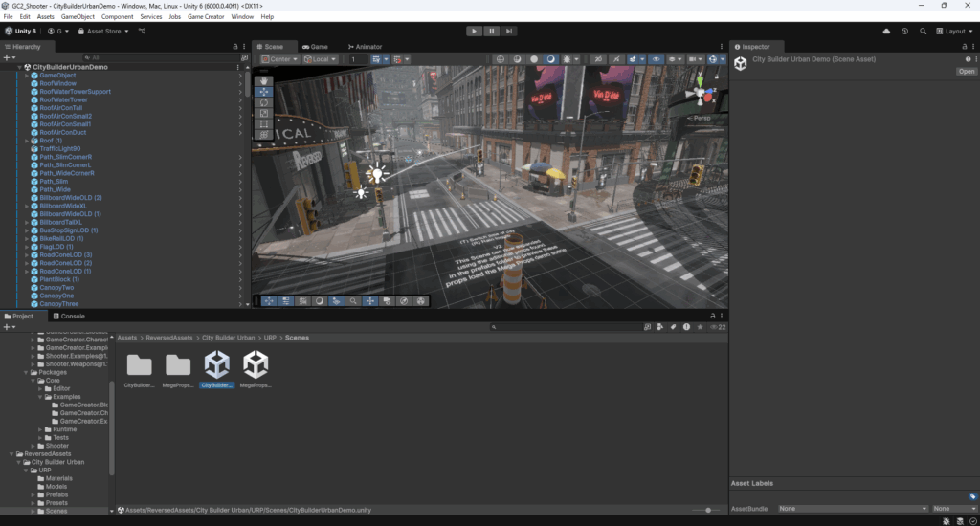The image size is (980, 526).
Task: Open the Undo History icon
Action: click(x=904, y=31)
